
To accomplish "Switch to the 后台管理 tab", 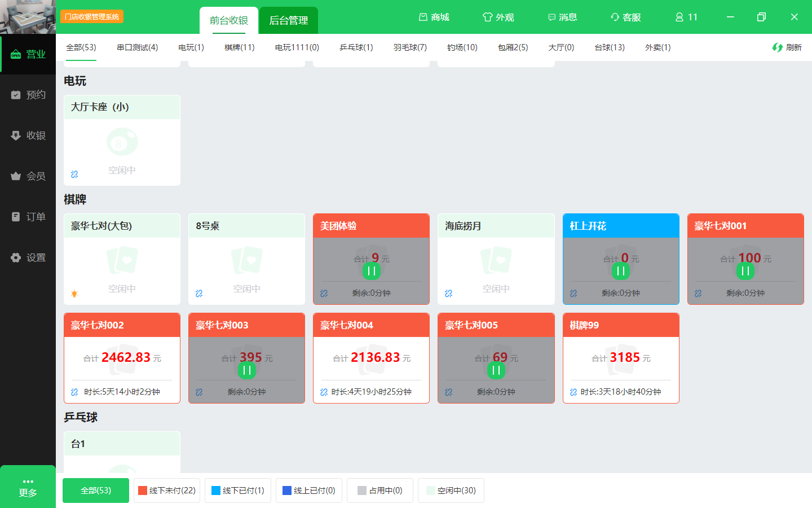I will click(x=289, y=20).
